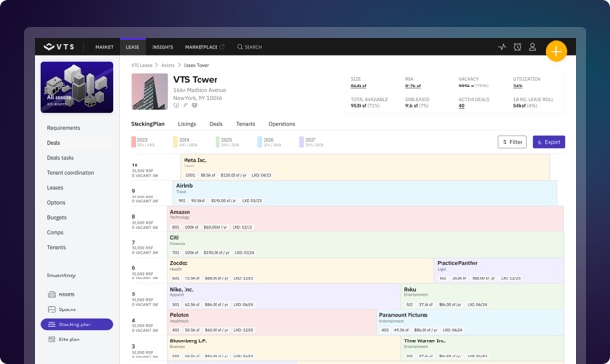Click the VTS Lease breadcrumb link
The height and width of the screenshot is (364, 610).
click(141, 65)
